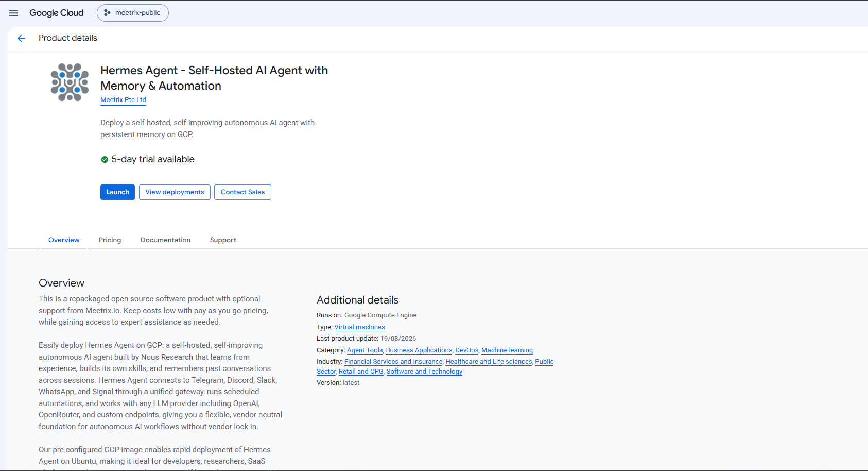Open the Virtual machines type link
This screenshot has width=868, height=471.
click(x=359, y=327)
